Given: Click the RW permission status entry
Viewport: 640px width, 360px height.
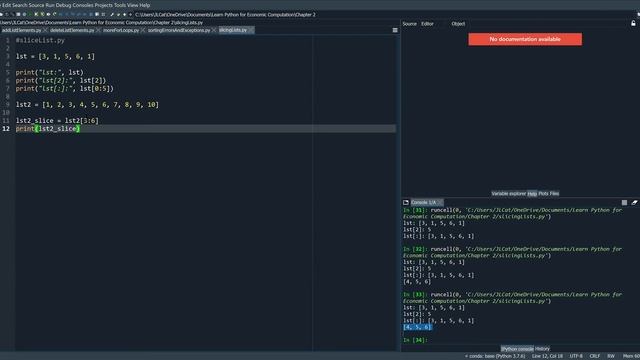Looking at the screenshot, I should pos(611,356).
